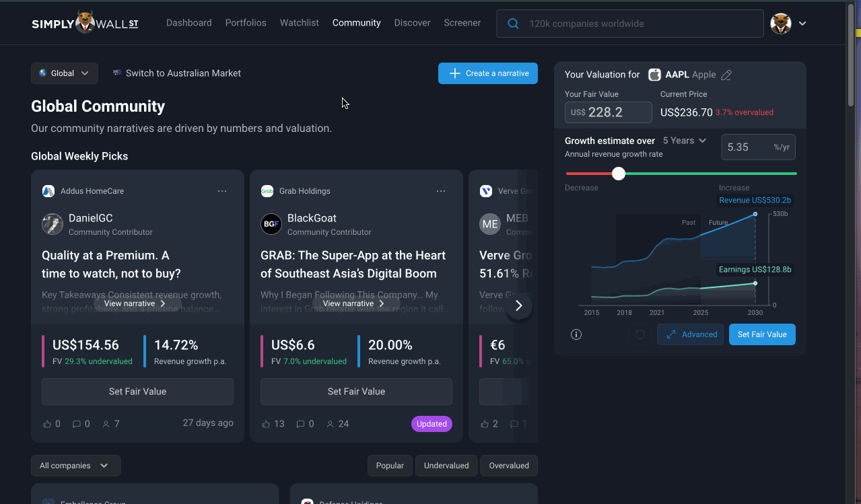Open DanielGC contributor avatar
This screenshot has width=861, height=504.
[x=53, y=224]
